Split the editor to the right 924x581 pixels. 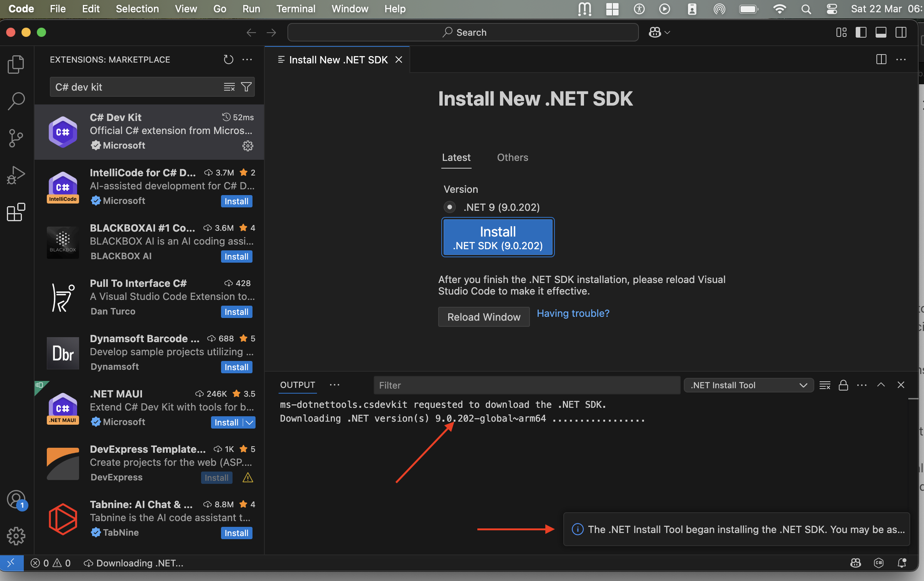(881, 60)
